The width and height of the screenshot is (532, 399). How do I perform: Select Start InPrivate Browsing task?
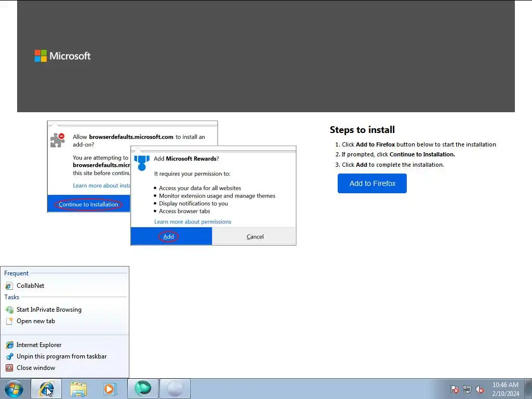[64, 310]
